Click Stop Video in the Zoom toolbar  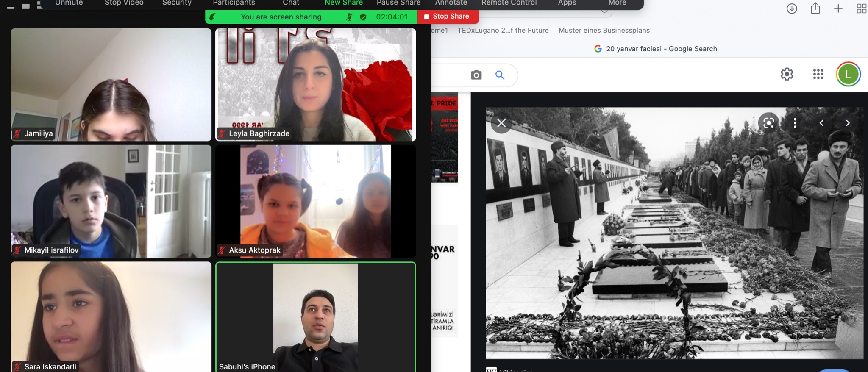tap(124, 3)
